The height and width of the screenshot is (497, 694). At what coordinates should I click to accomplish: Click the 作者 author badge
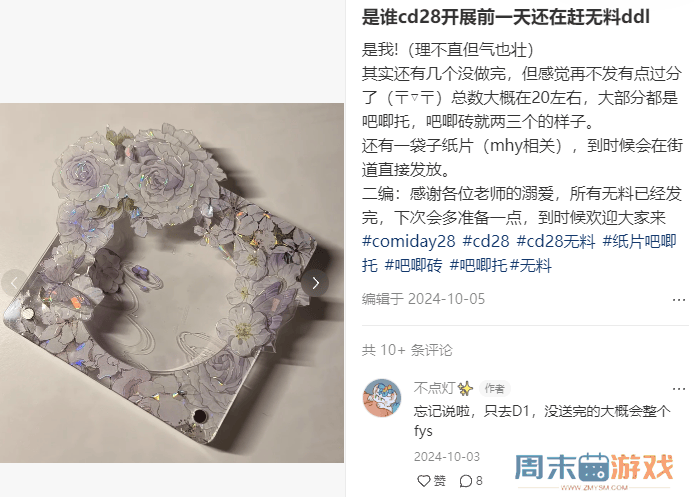pos(494,389)
